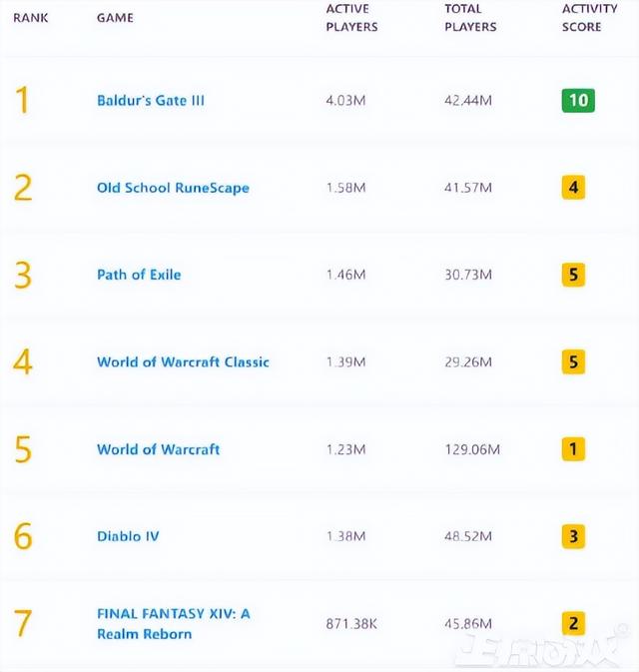Image resolution: width=639 pixels, height=672 pixels.
Task: Open the Diablo IV game link
Action: click(128, 536)
